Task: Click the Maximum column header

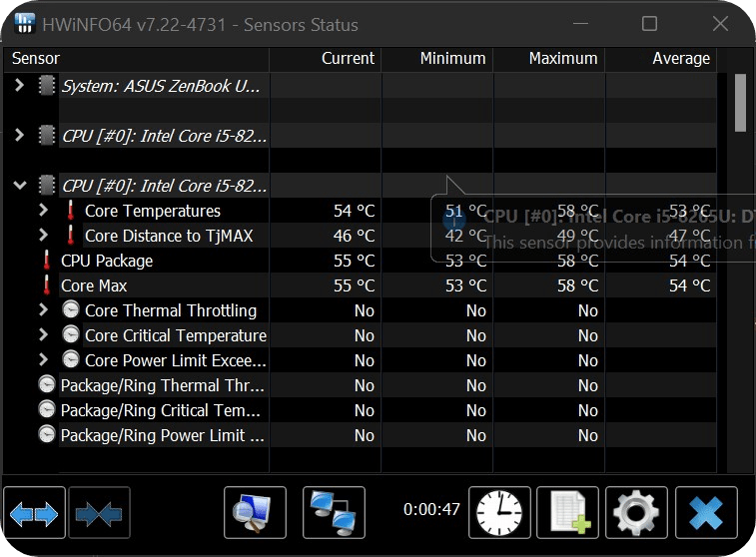Action: pos(549,59)
